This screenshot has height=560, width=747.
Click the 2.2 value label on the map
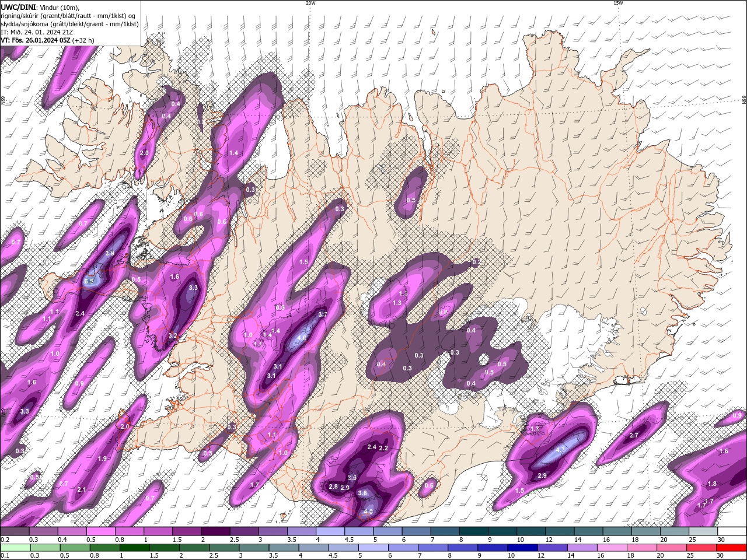(x=383, y=448)
